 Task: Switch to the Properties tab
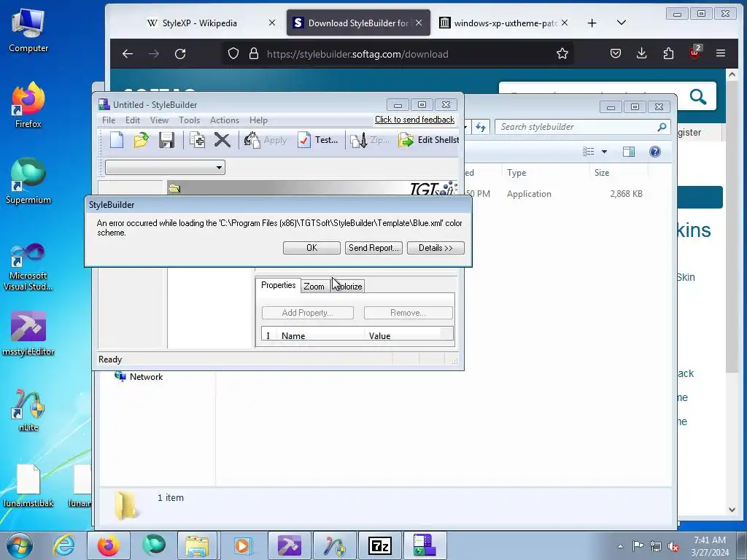click(x=278, y=285)
